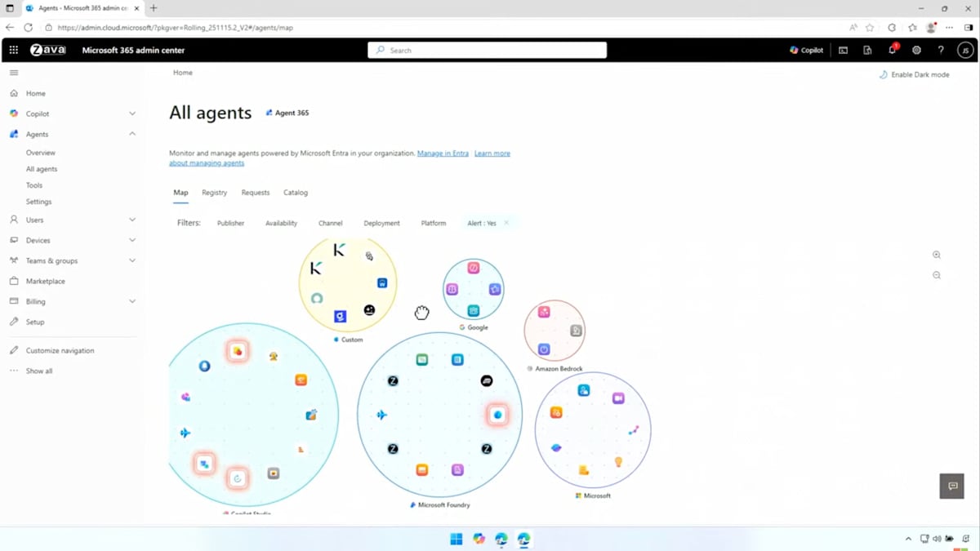Screen dimensions: 980x551
Task: Open the feedback chat button
Action: [x=952, y=486]
